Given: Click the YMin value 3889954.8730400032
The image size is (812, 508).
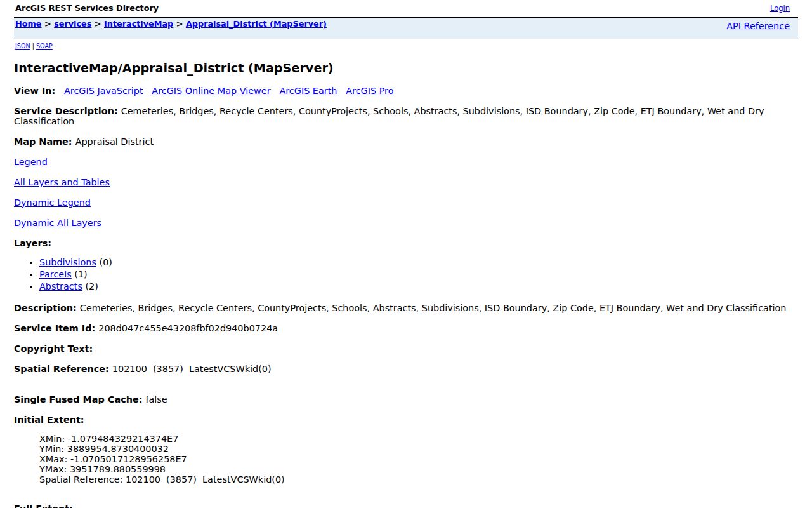Looking at the screenshot, I should point(118,449).
